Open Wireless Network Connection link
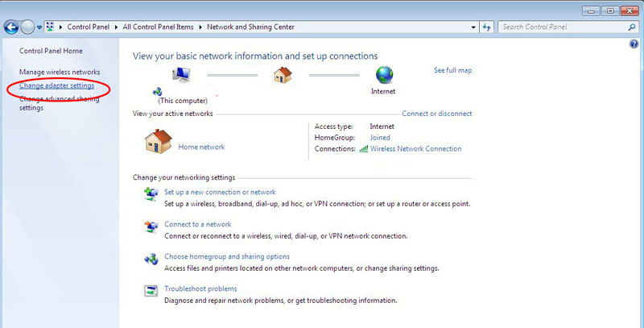The height and width of the screenshot is (328, 644). click(x=415, y=148)
